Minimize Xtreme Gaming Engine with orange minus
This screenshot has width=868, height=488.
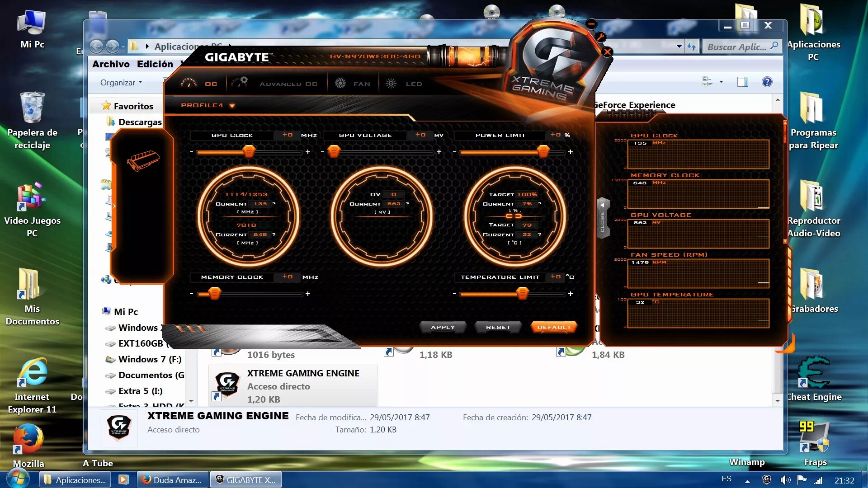[x=591, y=24]
